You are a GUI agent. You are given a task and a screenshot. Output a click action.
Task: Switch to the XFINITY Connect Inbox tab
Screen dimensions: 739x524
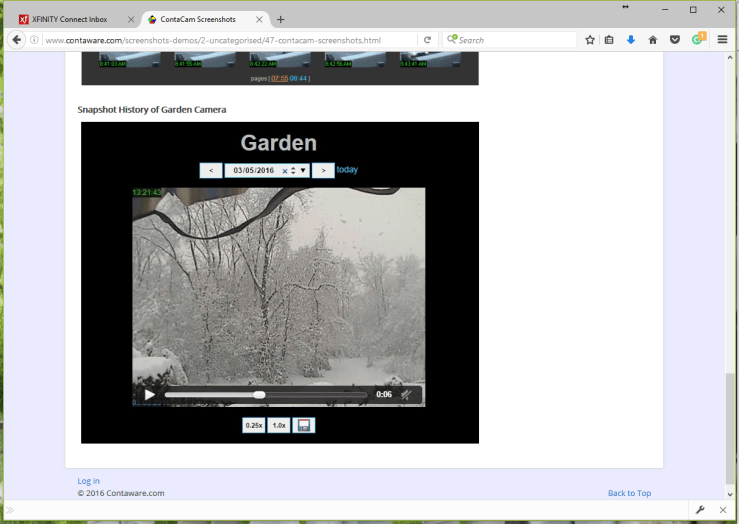(x=69, y=19)
